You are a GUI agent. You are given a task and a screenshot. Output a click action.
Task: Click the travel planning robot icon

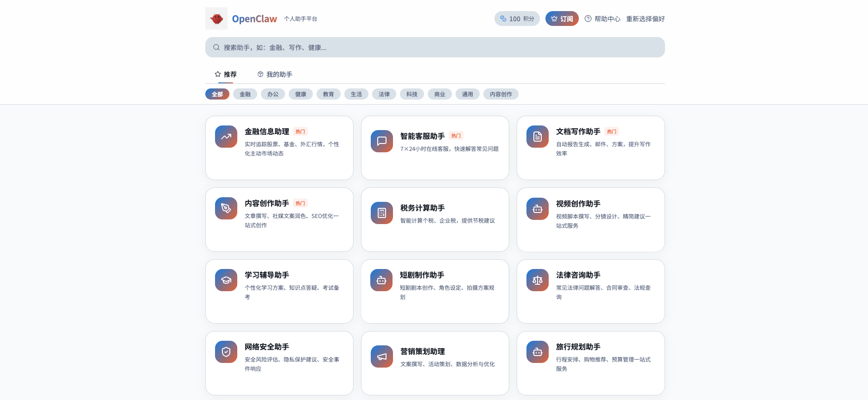click(538, 352)
